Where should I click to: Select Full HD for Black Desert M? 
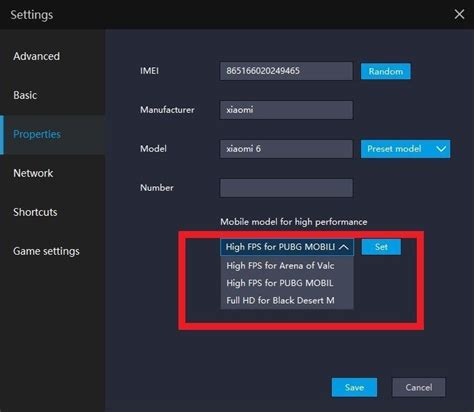pyautogui.click(x=287, y=300)
